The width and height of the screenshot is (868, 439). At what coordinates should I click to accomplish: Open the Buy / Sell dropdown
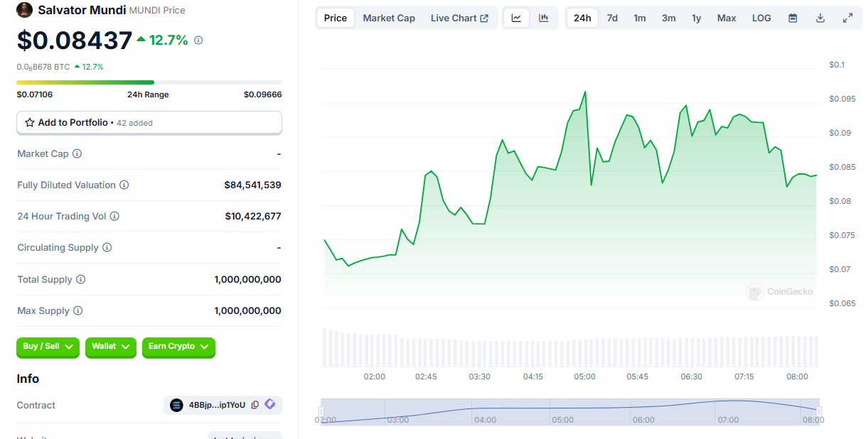(x=48, y=347)
